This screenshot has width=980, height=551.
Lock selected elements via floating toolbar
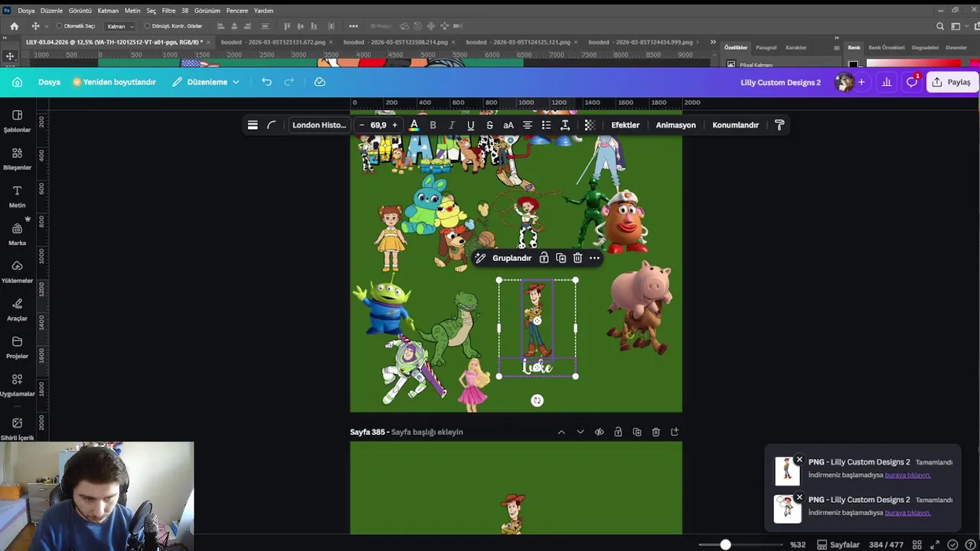tap(544, 258)
